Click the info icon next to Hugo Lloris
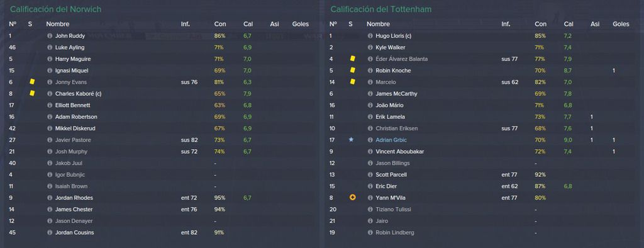This screenshot has height=248, width=644. point(370,36)
